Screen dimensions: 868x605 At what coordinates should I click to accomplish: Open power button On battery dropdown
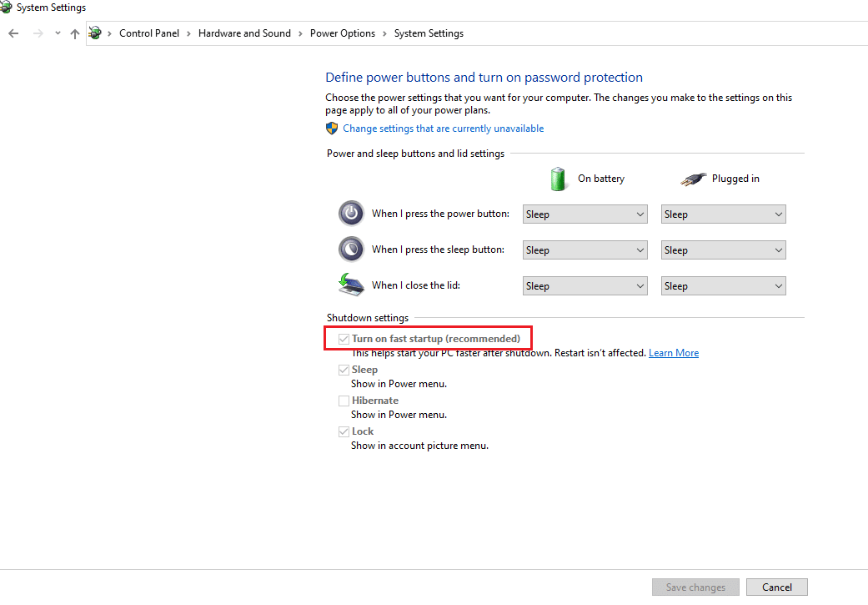tap(585, 214)
